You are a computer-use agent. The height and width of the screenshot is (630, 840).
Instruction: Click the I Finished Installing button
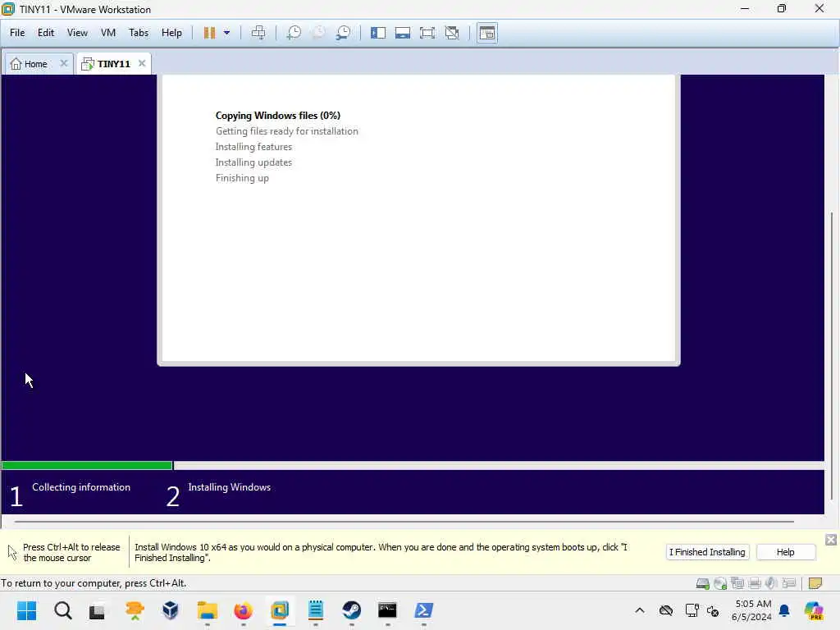707,552
